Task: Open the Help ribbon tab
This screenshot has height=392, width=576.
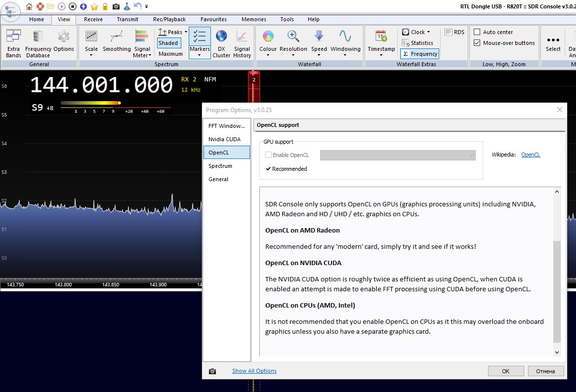Action: [313, 19]
